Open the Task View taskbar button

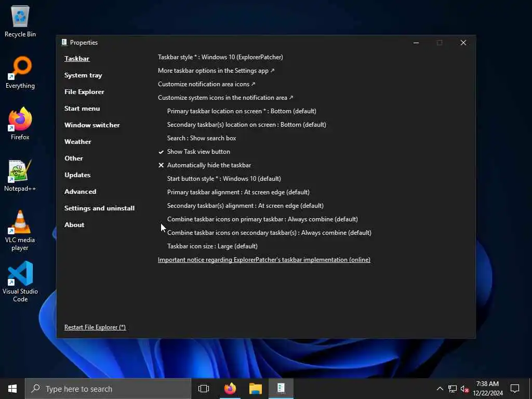[x=204, y=389]
